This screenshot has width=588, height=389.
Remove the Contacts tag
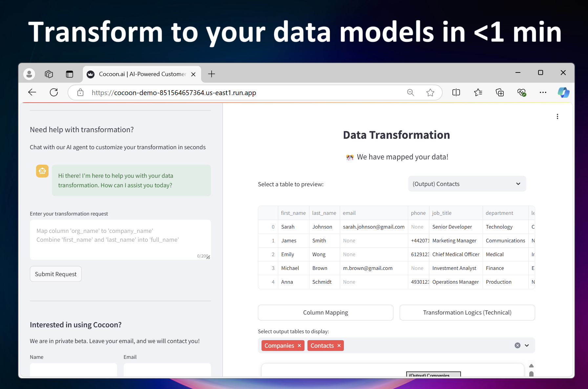(339, 346)
